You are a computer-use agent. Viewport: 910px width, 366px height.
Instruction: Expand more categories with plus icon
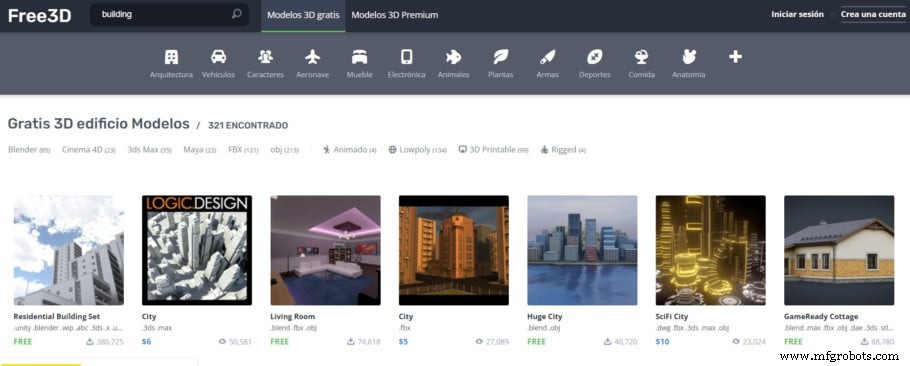pyautogui.click(x=735, y=57)
